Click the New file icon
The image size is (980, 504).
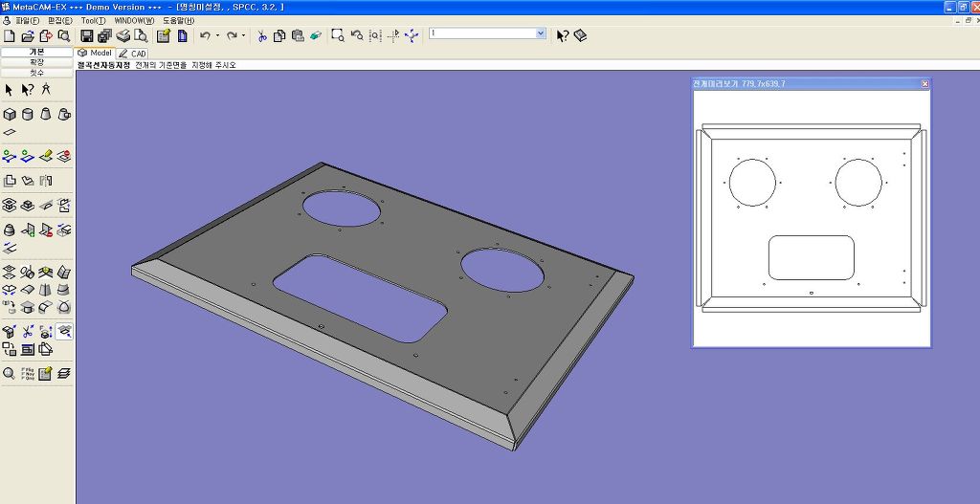(x=9, y=35)
